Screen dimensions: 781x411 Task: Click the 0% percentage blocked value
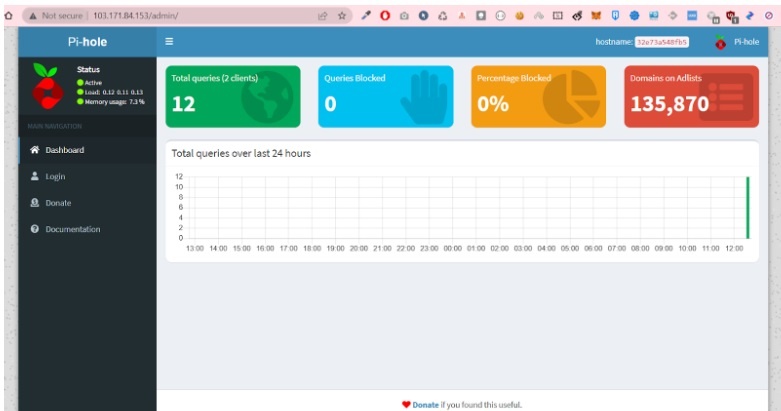[x=493, y=104]
